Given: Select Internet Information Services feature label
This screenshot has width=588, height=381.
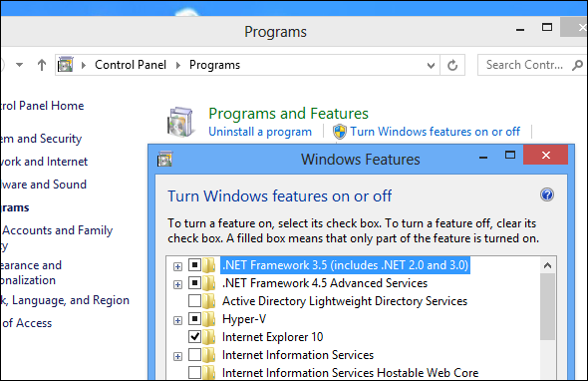Looking at the screenshot, I should tap(298, 355).
